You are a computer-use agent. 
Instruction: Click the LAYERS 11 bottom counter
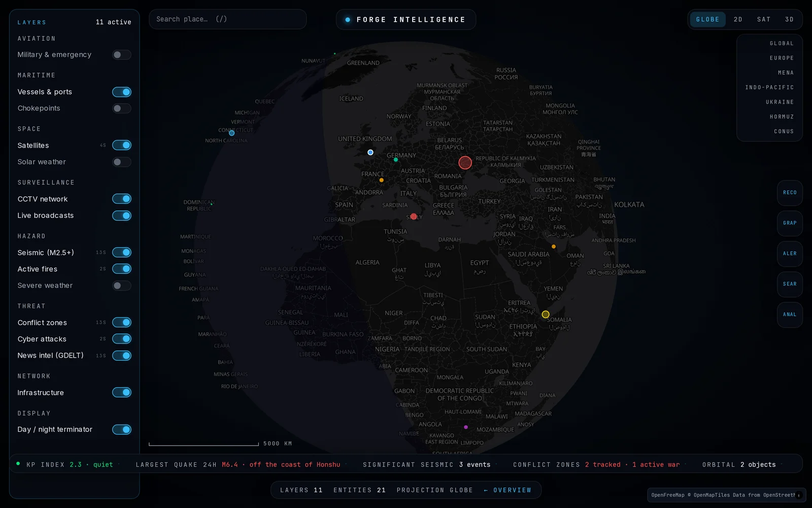pos(301,491)
